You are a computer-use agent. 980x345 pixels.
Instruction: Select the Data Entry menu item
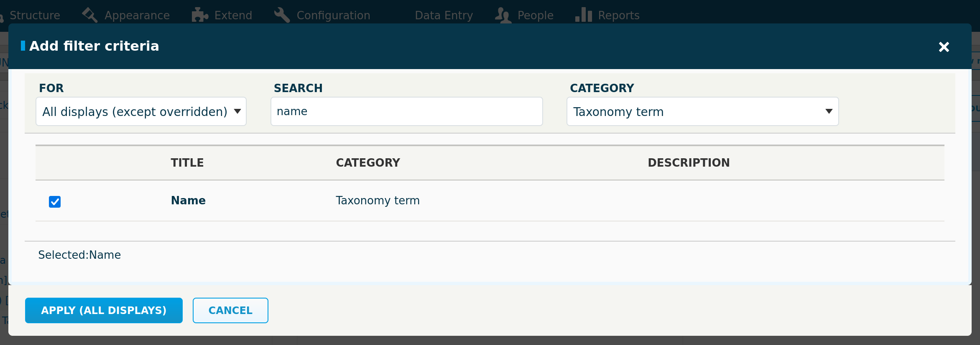[x=444, y=15]
